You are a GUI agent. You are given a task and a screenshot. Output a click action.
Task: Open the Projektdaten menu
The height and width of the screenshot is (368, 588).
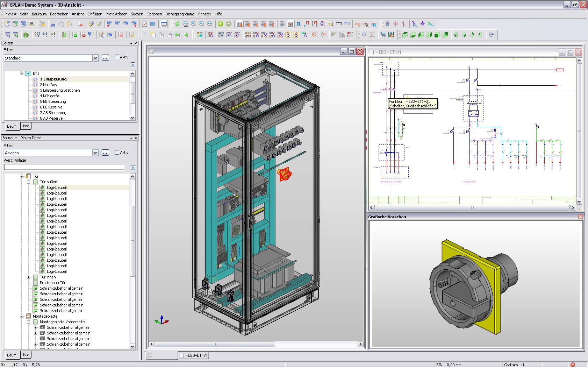[116, 14]
